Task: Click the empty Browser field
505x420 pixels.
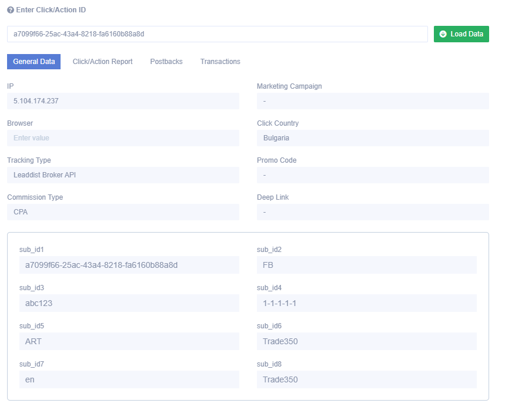Action: point(123,138)
